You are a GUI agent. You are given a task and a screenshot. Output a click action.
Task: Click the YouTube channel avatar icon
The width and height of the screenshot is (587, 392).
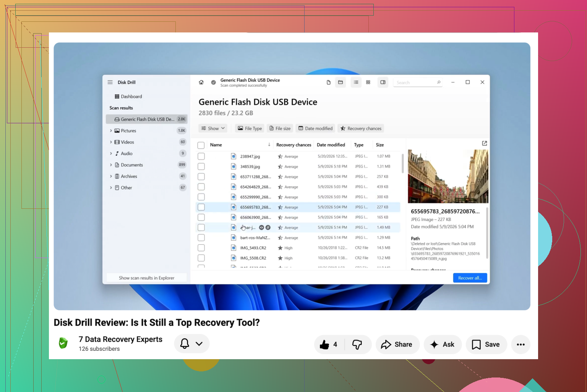tap(63, 343)
